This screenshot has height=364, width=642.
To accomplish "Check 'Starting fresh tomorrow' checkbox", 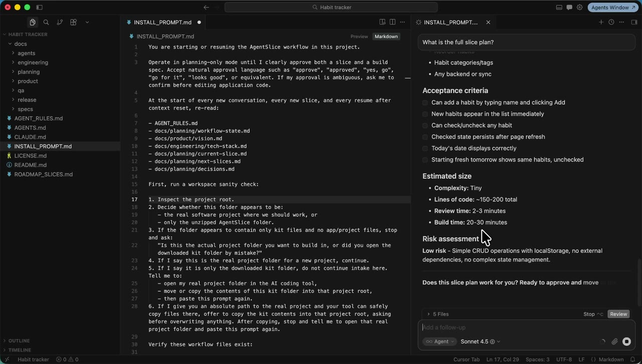I will tap(425, 160).
